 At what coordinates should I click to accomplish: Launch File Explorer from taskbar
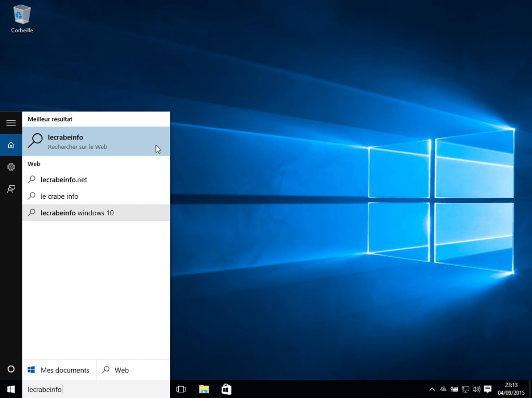coord(204,389)
